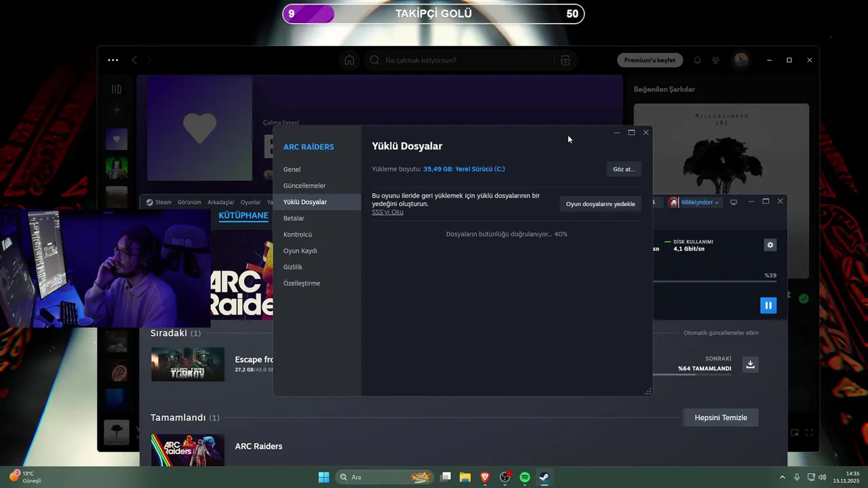The image size is (868, 488).
Task: Open the Betalar section
Action: pyautogui.click(x=317, y=218)
